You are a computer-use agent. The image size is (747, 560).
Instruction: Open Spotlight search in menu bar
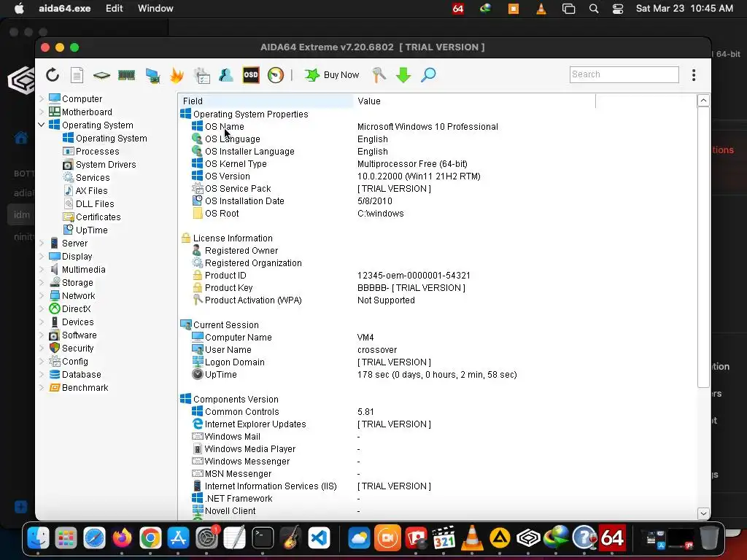[x=594, y=9]
